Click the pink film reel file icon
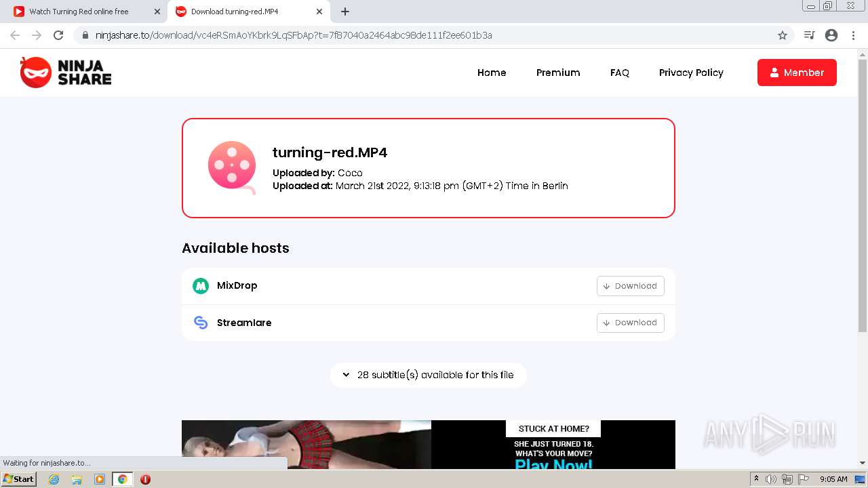Image resolution: width=868 pixels, height=488 pixels. [x=232, y=166]
